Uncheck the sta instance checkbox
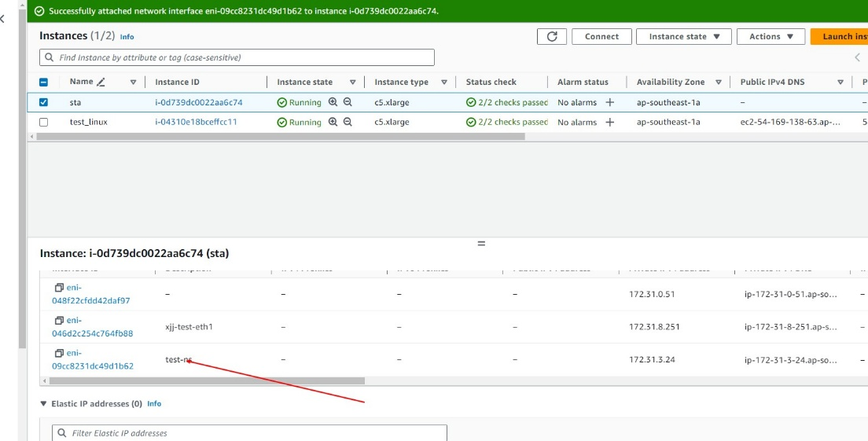The image size is (868, 441). (43, 102)
